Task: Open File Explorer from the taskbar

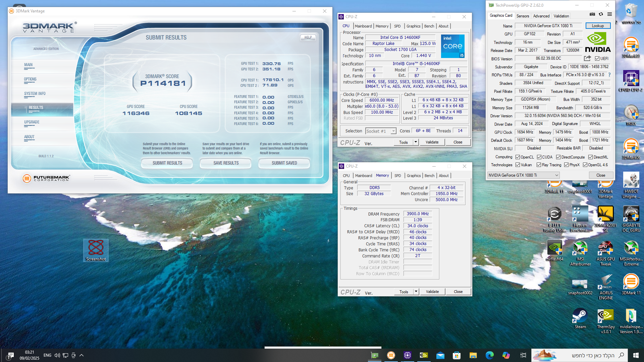Action: pyautogui.click(x=473, y=355)
